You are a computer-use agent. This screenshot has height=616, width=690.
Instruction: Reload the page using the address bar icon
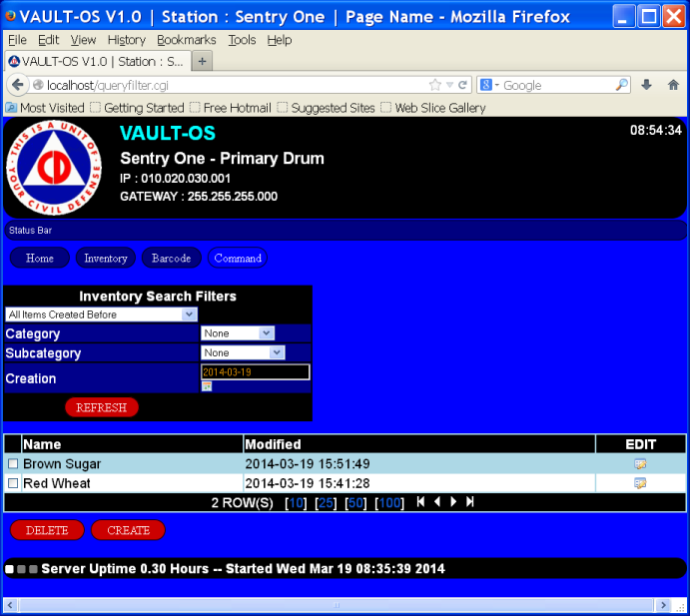(x=463, y=85)
